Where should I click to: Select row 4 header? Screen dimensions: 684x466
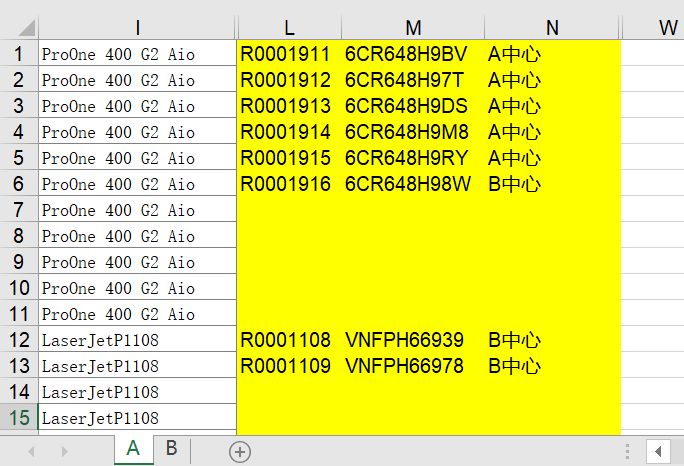[19, 131]
